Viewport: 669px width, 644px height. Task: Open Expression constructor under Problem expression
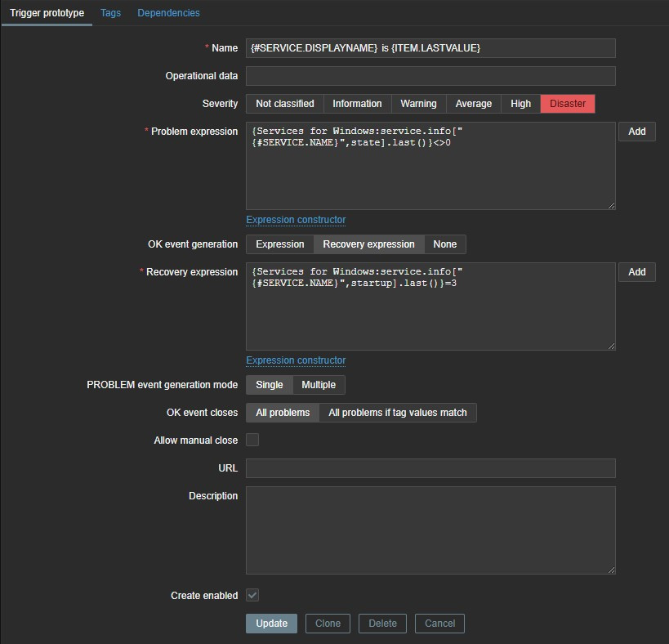coord(296,220)
